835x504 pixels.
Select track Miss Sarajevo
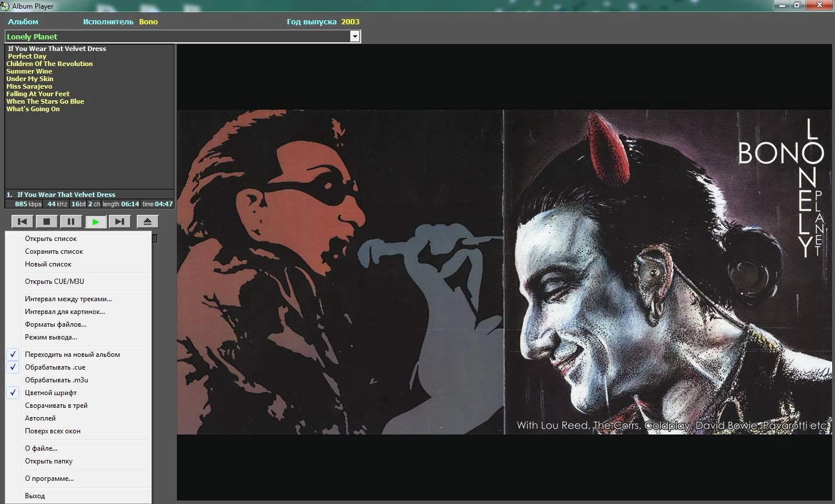(29, 86)
